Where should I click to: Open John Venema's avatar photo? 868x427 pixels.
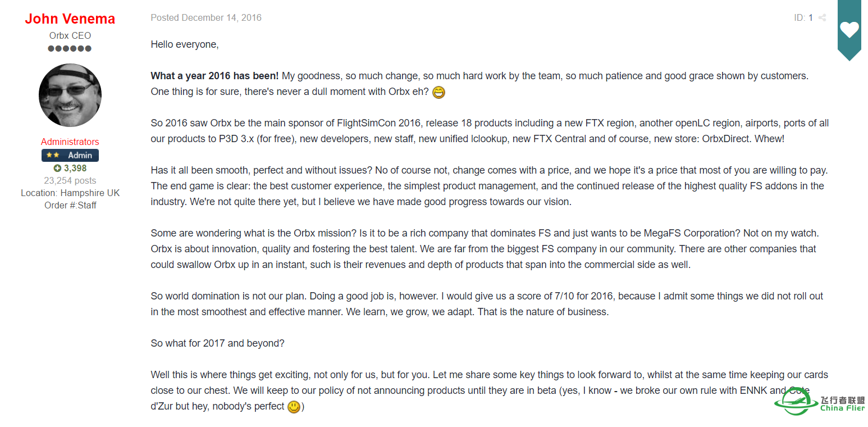point(70,95)
